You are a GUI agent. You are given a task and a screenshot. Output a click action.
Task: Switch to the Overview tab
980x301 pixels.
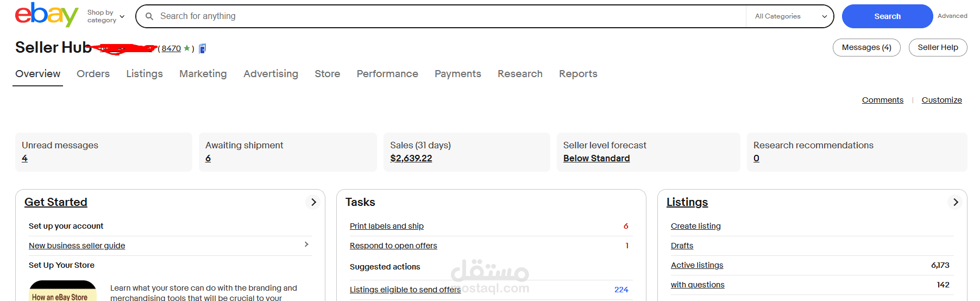point(38,74)
